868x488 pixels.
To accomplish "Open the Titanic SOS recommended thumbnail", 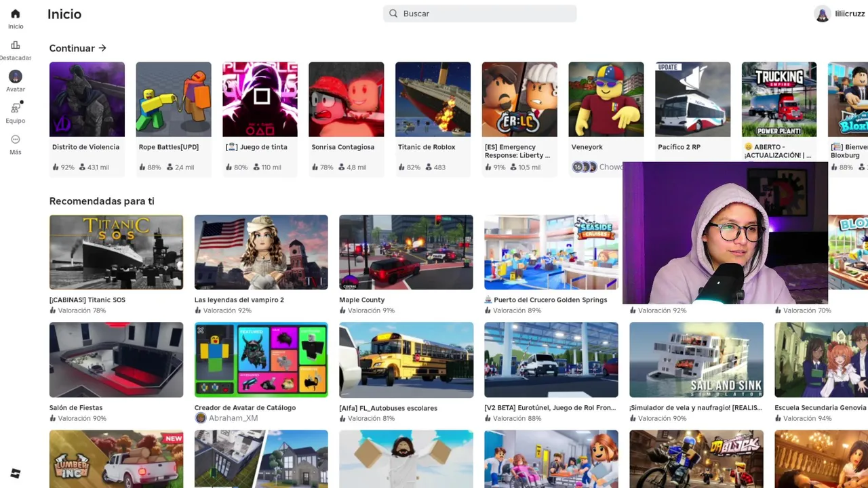I will pos(116,252).
